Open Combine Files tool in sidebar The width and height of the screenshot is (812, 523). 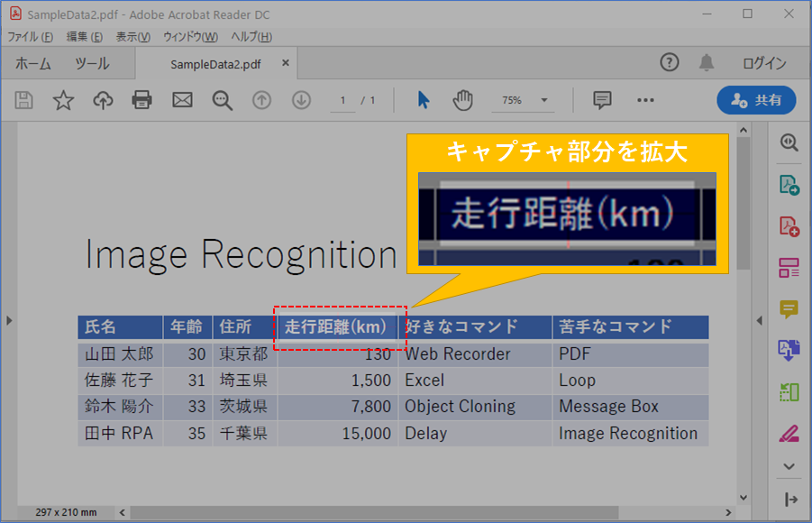pyautogui.click(x=789, y=351)
